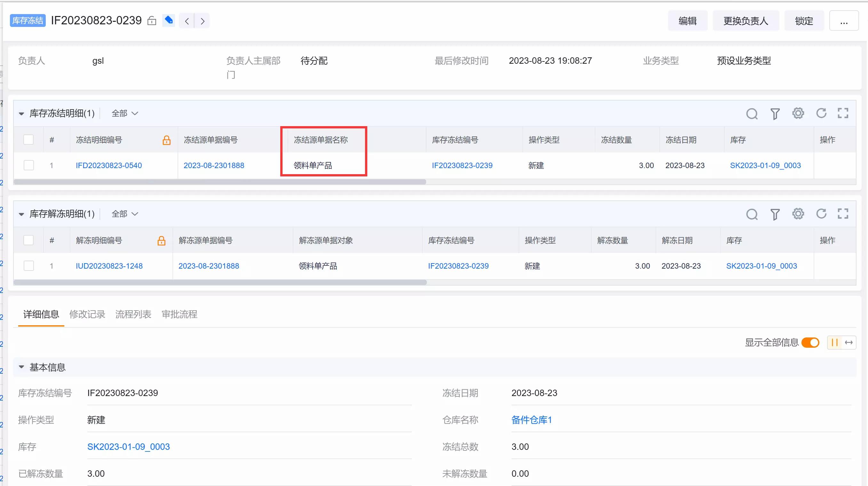The image size is (868, 486).
Task: Switch to 审批流程 tab
Action: point(179,314)
